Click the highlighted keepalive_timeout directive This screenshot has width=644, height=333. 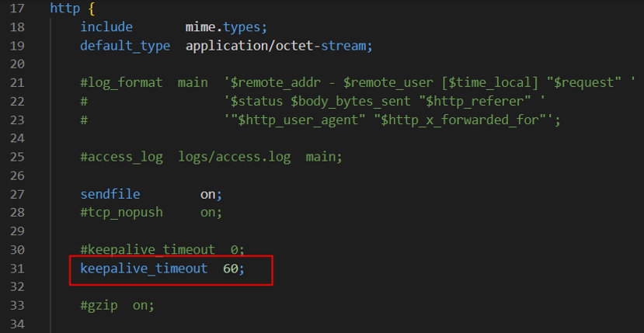(x=144, y=269)
